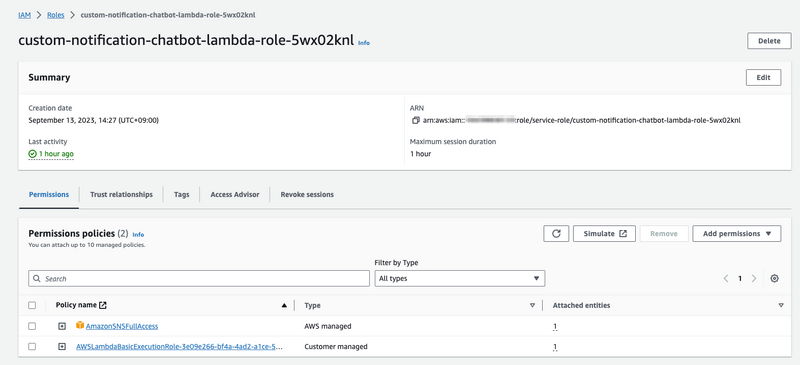Sort by Type column arrow
Screen dimensions: 800x365
click(x=532, y=306)
